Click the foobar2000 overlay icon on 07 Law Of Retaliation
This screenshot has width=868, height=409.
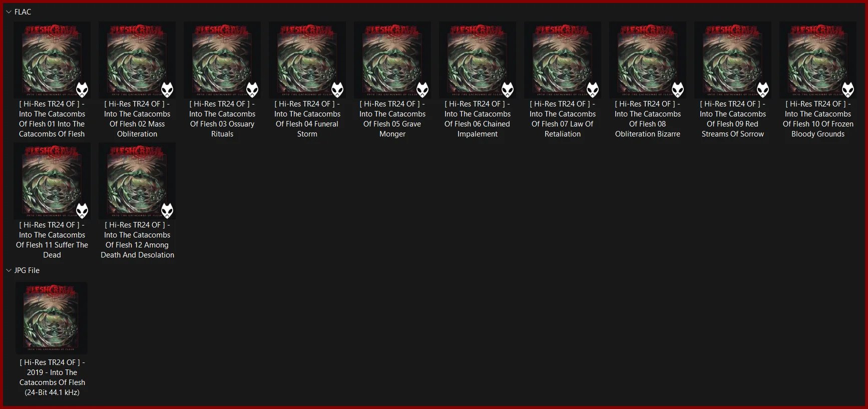(x=593, y=89)
